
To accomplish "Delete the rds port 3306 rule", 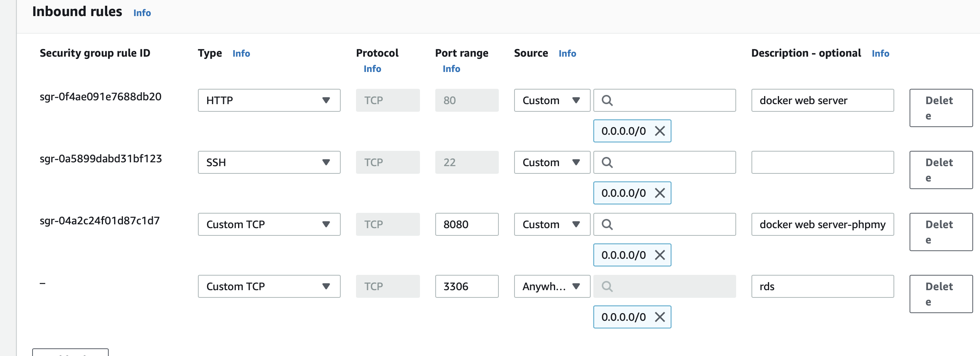I will [941, 294].
